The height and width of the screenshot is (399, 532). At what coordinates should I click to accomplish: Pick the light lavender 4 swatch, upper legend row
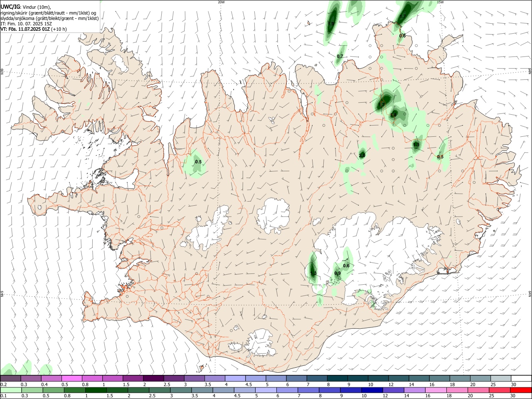coord(235,378)
